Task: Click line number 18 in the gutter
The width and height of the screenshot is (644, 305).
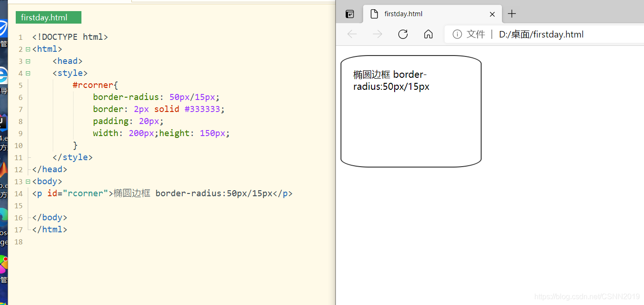Action: pos(19,242)
